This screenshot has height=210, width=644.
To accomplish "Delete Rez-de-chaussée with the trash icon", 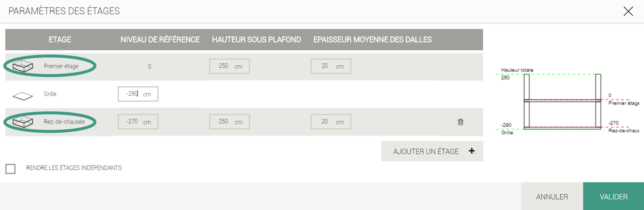I will (x=460, y=122).
